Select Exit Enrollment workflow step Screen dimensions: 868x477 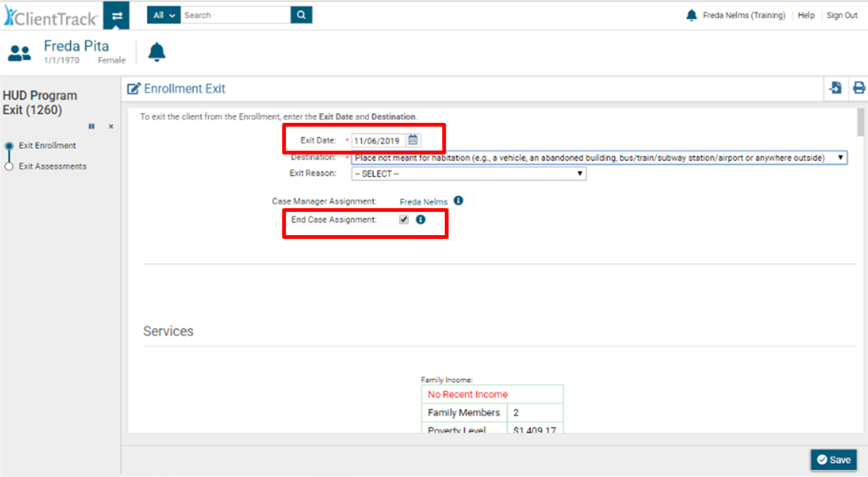[x=47, y=146]
